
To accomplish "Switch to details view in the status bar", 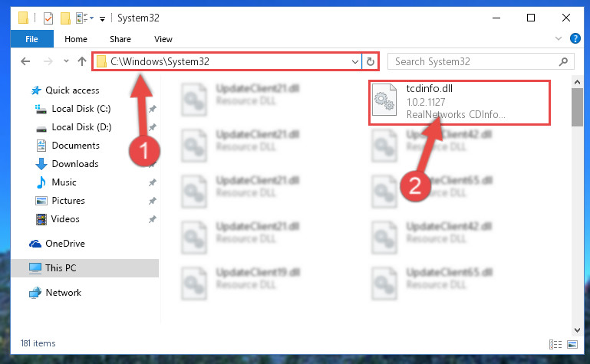I will pos(555,344).
